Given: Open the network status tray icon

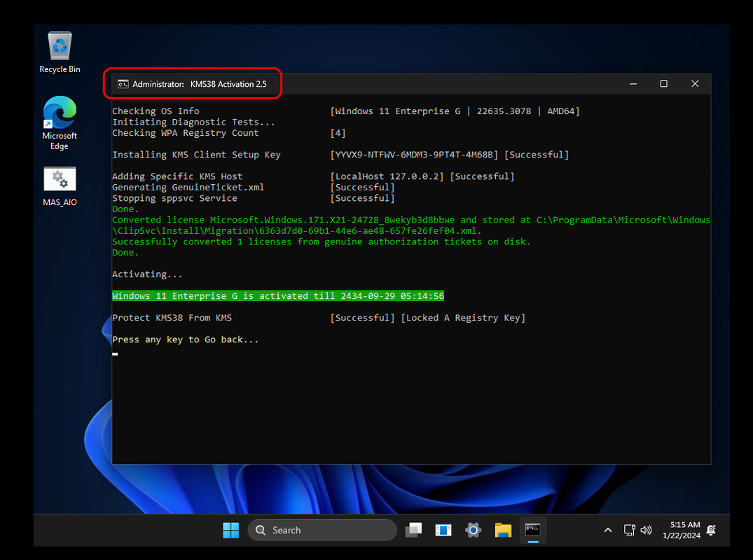Looking at the screenshot, I should [629, 530].
